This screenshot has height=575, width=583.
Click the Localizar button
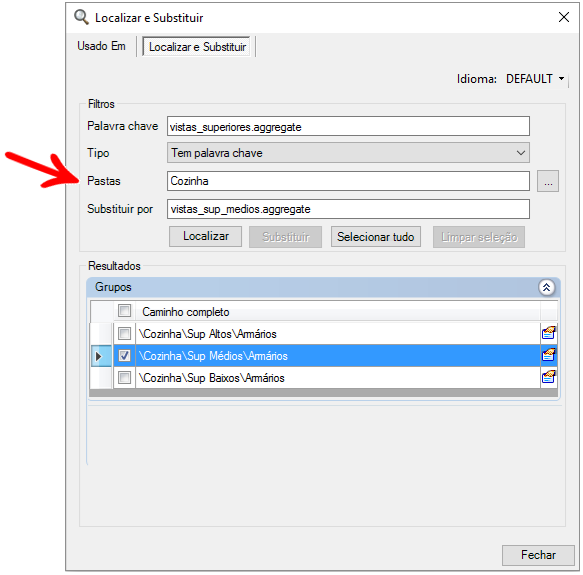click(206, 237)
